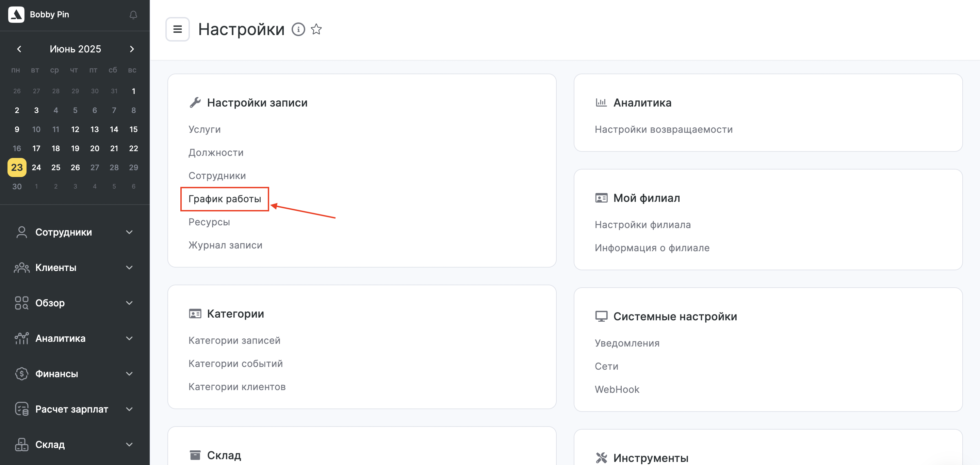This screenshot has width=980, height=465.
Task: Add Настройки to favorites with star icon
Action: coord(316,29)
